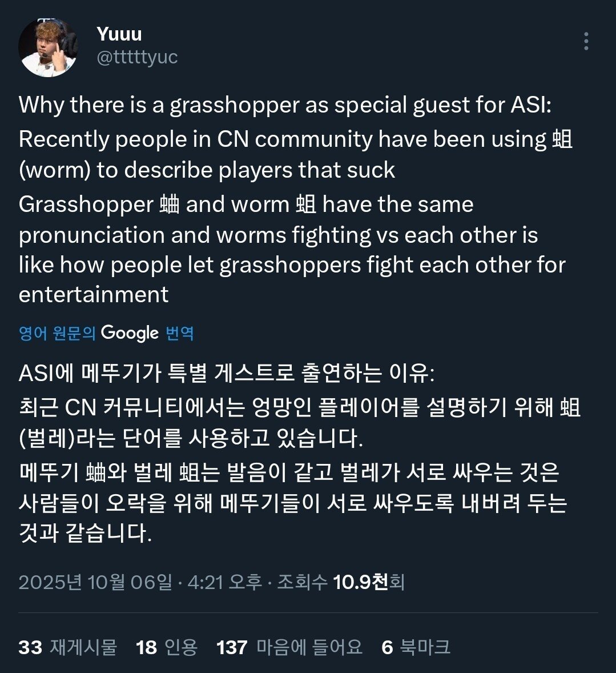Open the tweet's three-dot more options menu
This screenshot has width=616, height=673.
586,41
